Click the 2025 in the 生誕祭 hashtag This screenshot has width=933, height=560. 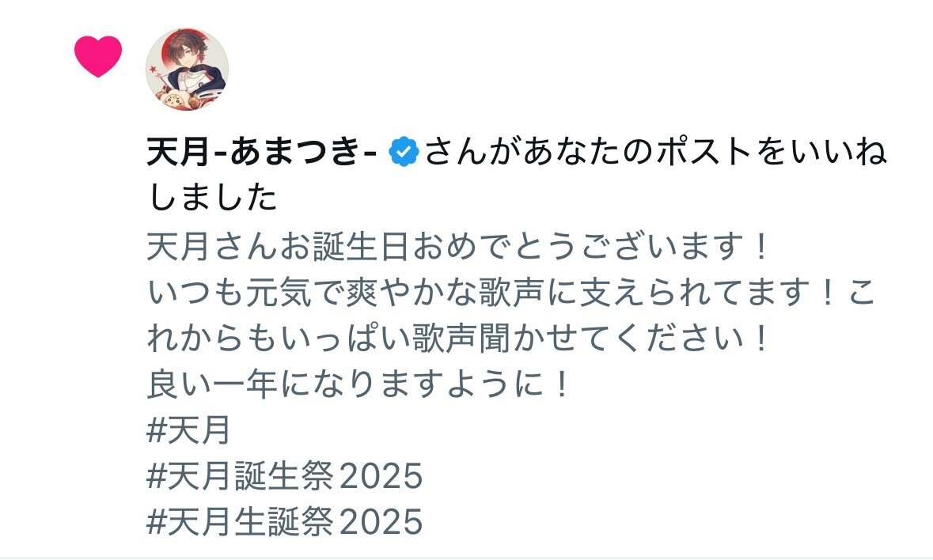pos(381,522)
